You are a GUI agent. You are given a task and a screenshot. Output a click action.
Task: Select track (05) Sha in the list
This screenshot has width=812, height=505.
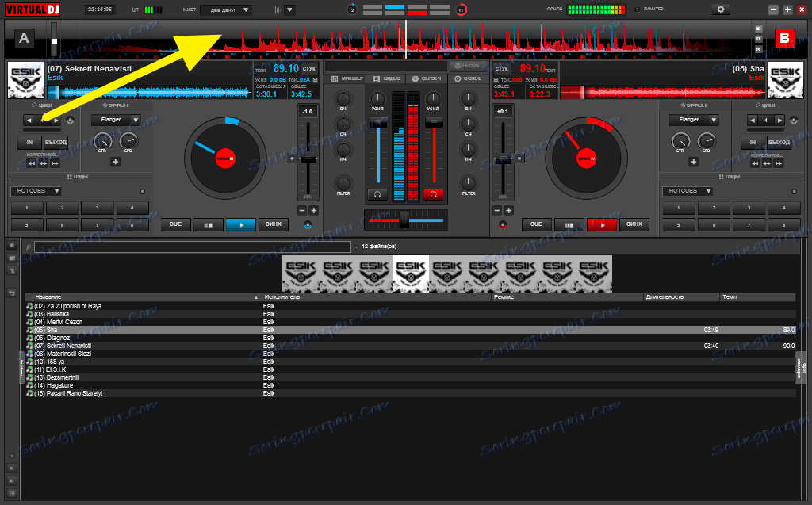[x=410, y=330]
